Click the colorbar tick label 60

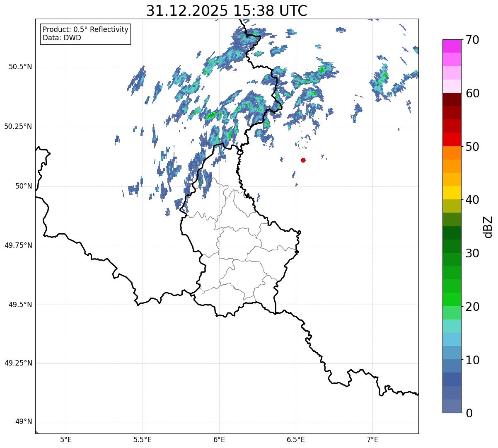coord(473,93)
